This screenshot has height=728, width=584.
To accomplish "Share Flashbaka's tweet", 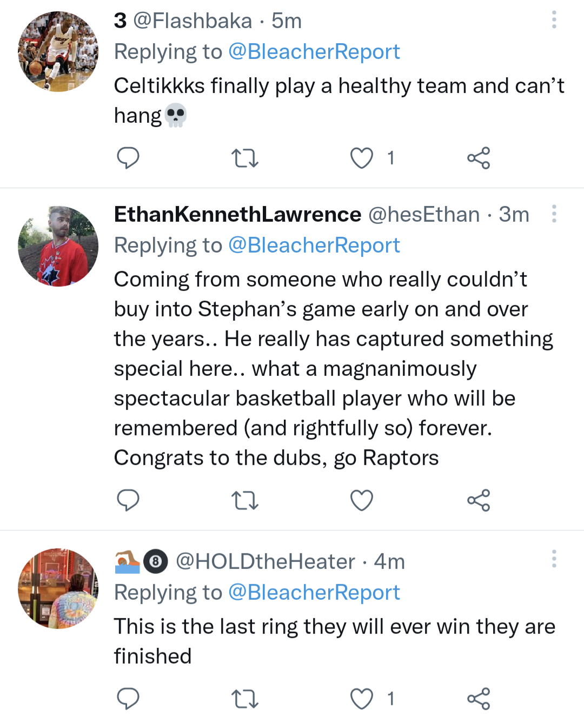I will pyautogui.click(x=479, y=158).
